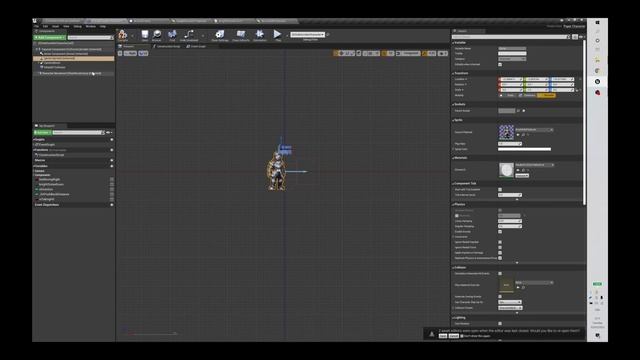Click the Windows Start button on taskbar
The width and height of the screenshot is (640, 360).
[598, 22]
